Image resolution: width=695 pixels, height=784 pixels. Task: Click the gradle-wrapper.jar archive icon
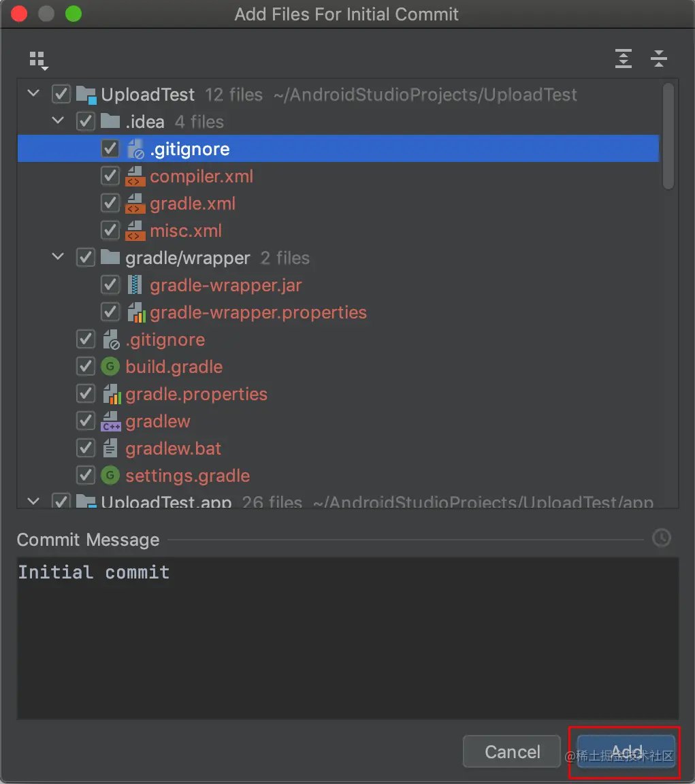[135, 285]
